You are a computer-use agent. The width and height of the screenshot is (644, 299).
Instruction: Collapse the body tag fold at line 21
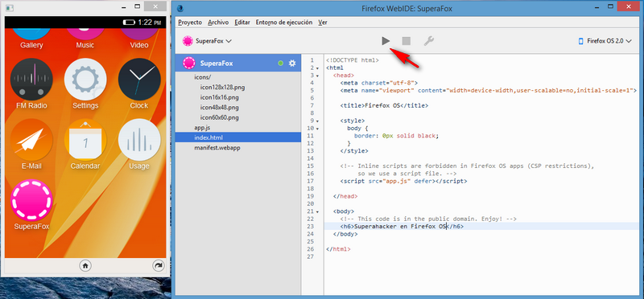click(x=317, y=211)
